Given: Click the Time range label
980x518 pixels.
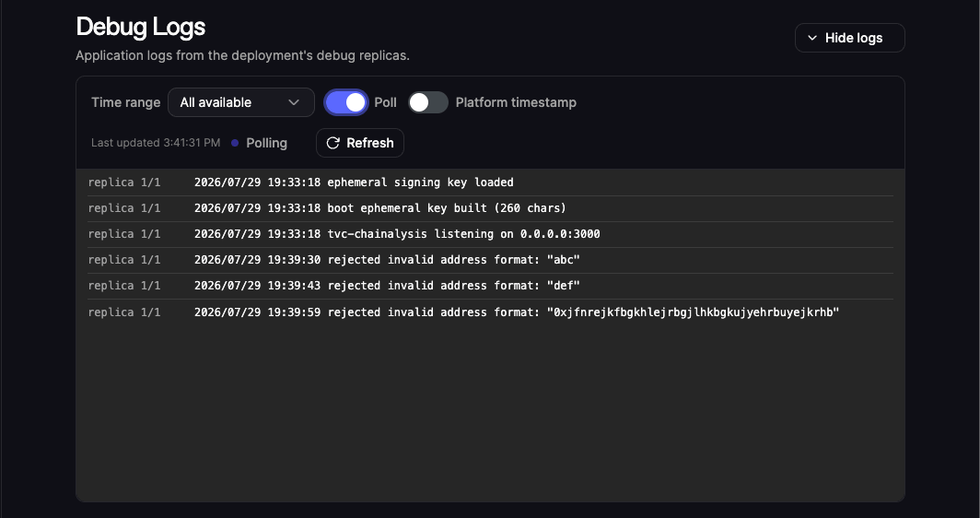Looking at the screenshot, I should 125,102.
